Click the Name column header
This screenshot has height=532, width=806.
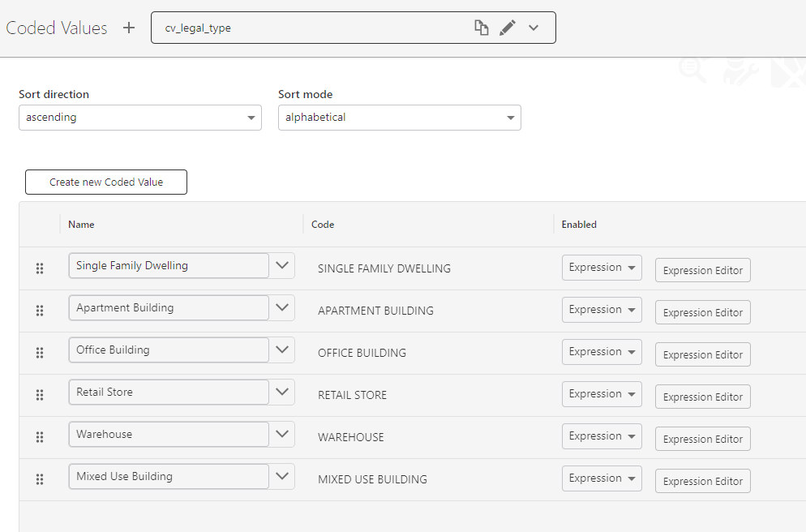(81, 225)
